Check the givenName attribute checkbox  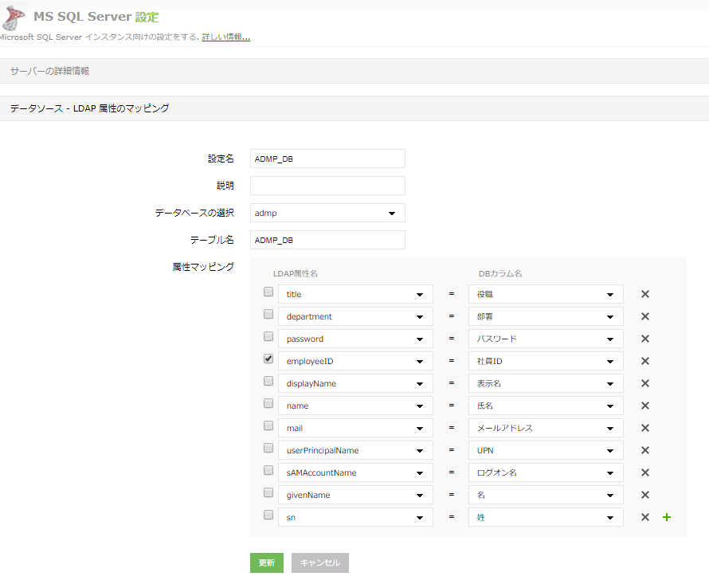coord(268,492)
